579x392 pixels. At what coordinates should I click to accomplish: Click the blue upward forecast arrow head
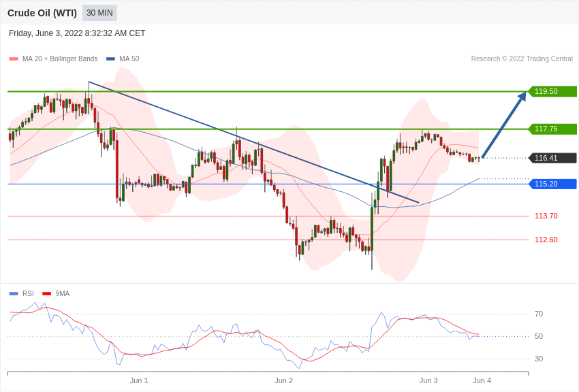pos(522,97)
